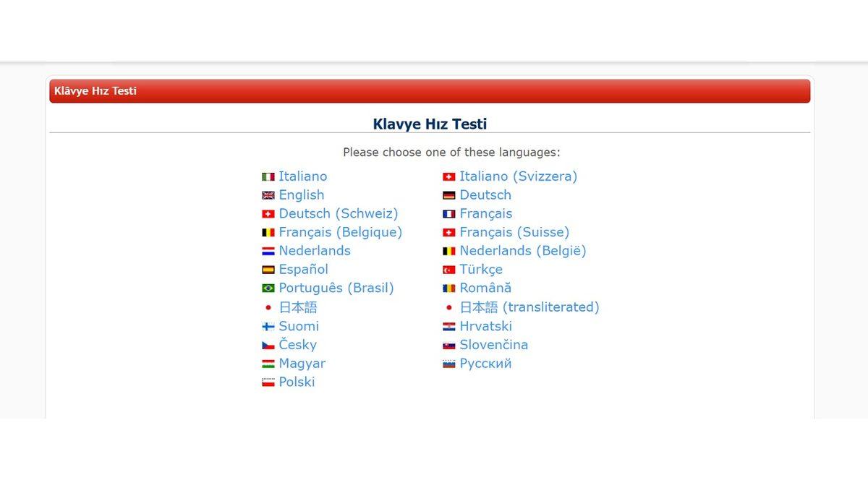Click the Belgian flag beside Français (Belgique)
The width and height of the screenshot is (868, 488).
(268, 232)
